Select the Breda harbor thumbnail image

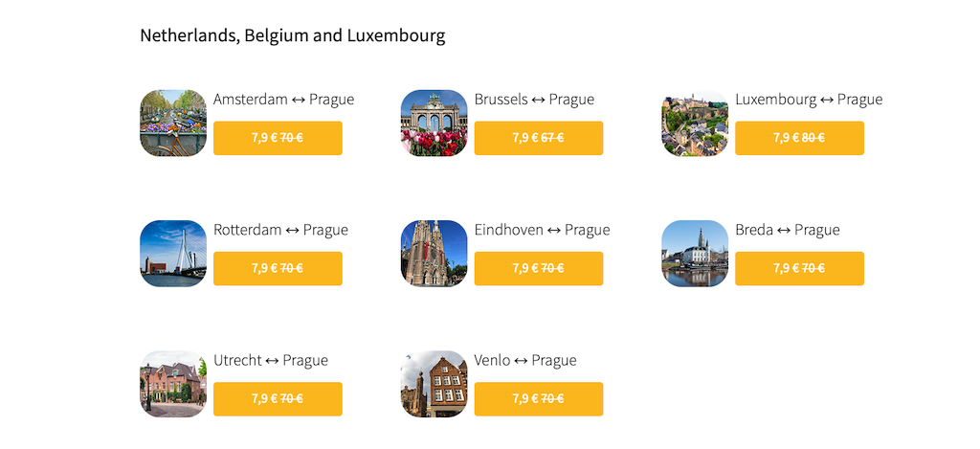695,254
